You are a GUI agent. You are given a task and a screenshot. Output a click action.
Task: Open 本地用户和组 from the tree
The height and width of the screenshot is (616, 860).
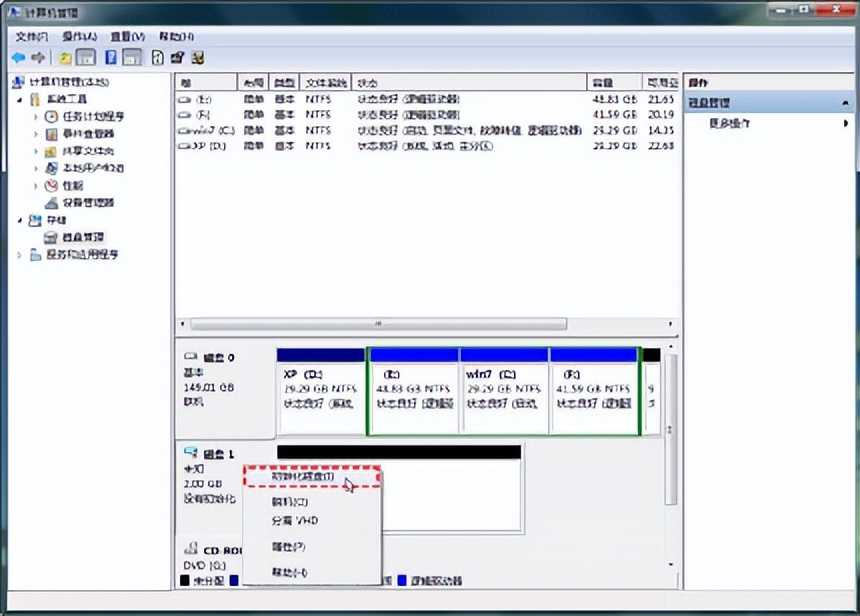tap(52, 167)
